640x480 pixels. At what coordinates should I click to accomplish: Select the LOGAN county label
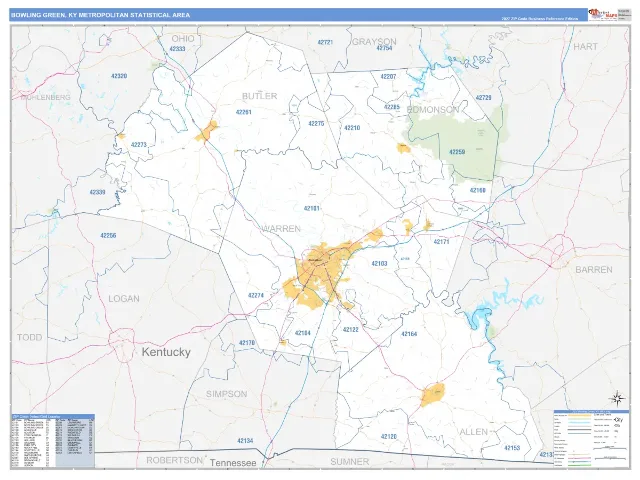[x=124, y=299]
